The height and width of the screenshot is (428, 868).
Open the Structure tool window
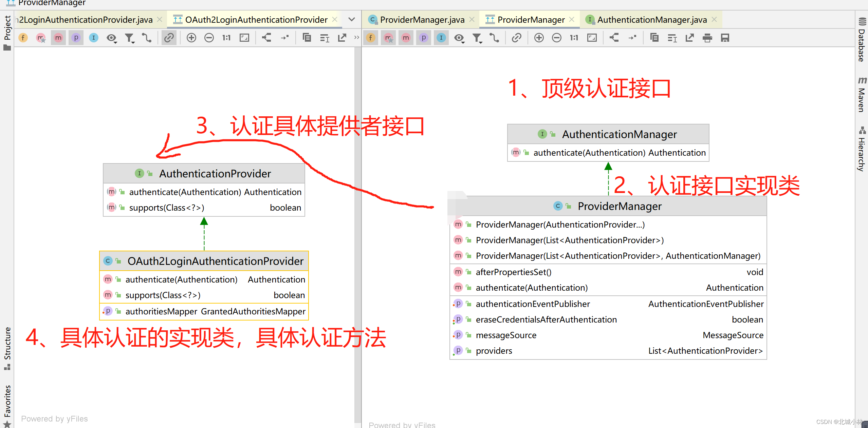coord(7,348)
